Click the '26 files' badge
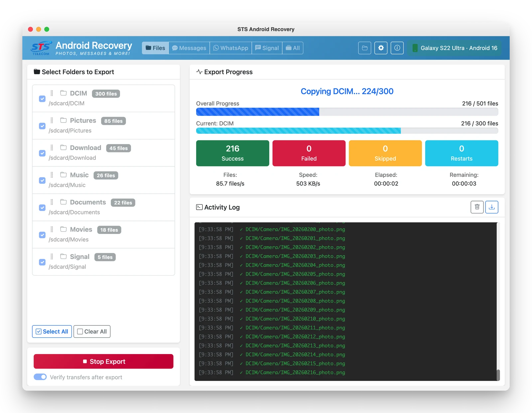The image size is (532, 413). 106,175
